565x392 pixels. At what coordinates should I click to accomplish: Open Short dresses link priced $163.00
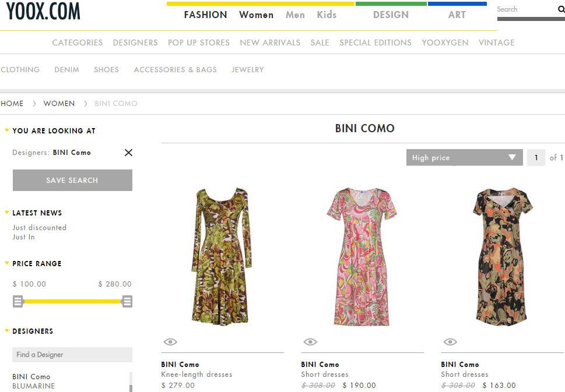click(465, 375)
